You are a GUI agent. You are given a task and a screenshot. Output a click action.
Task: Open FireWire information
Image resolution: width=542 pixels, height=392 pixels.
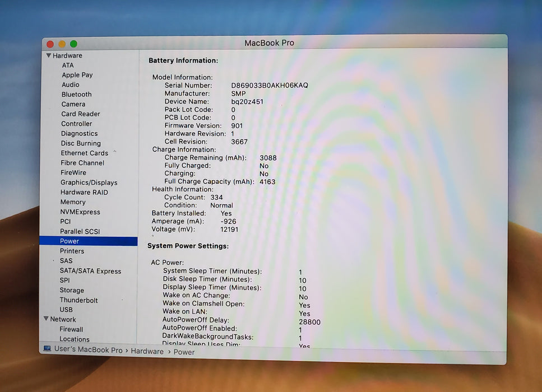coord(73,172)
